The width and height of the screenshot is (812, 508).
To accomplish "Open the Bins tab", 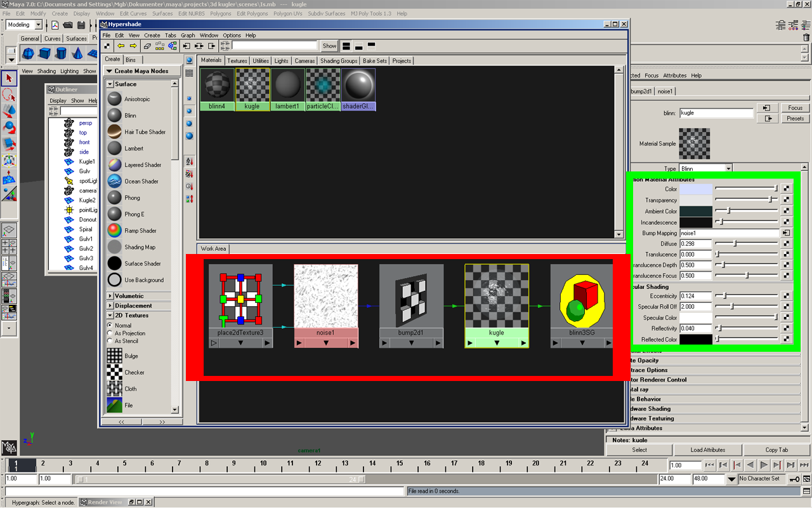I will 130,60.
